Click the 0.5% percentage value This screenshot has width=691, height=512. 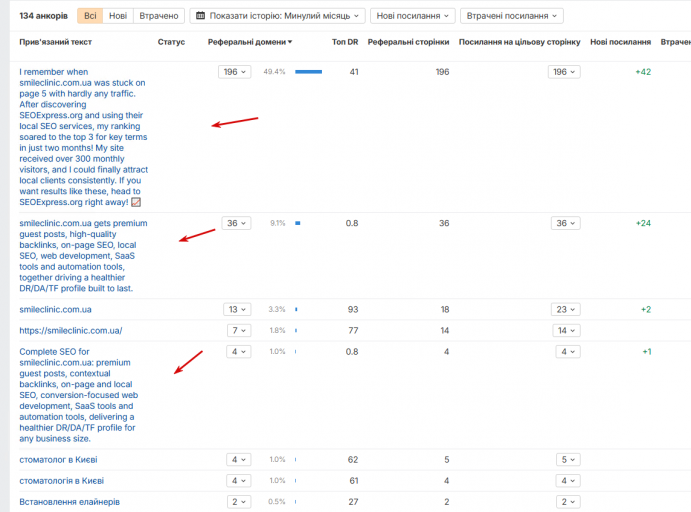click(276, 502)
